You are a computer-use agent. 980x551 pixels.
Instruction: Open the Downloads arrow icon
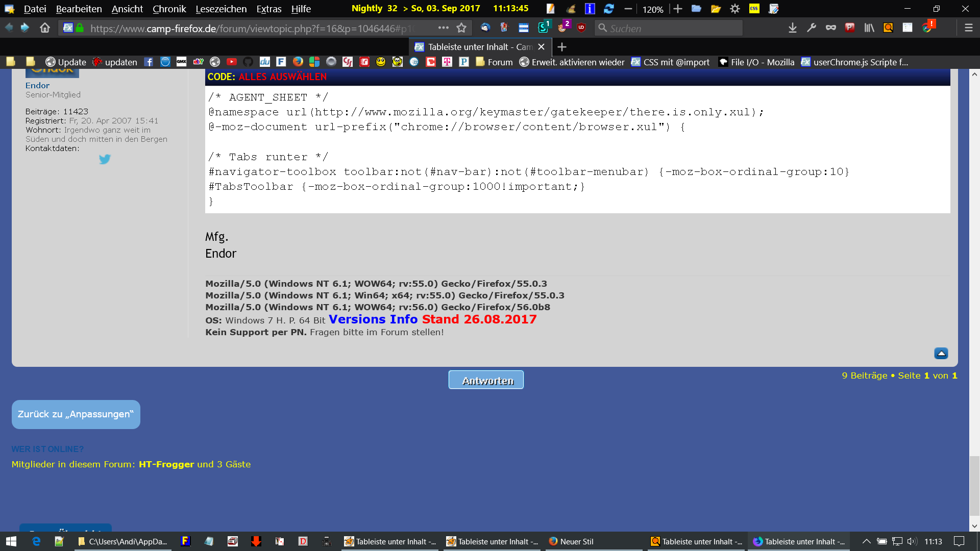(x=792, y=28)
